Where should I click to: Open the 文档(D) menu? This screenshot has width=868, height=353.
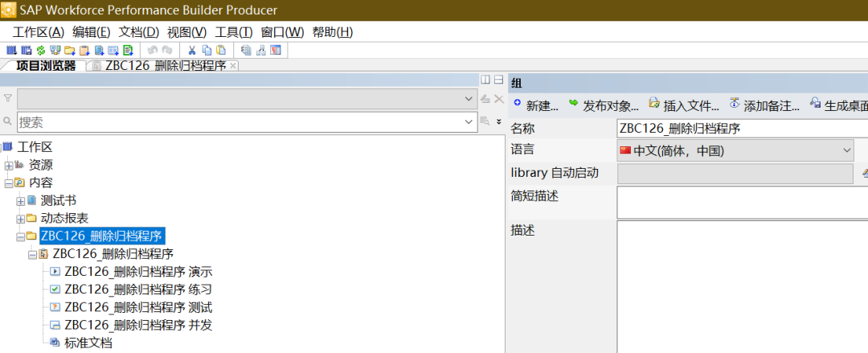(x=139, y=32)
